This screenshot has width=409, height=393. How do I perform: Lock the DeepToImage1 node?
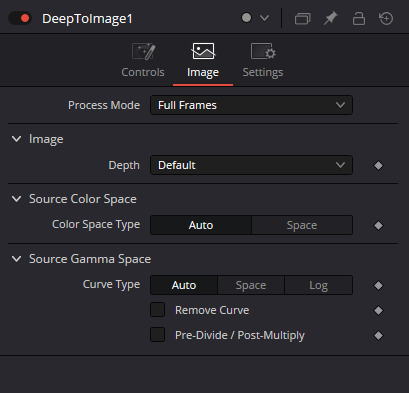point(359,18)
